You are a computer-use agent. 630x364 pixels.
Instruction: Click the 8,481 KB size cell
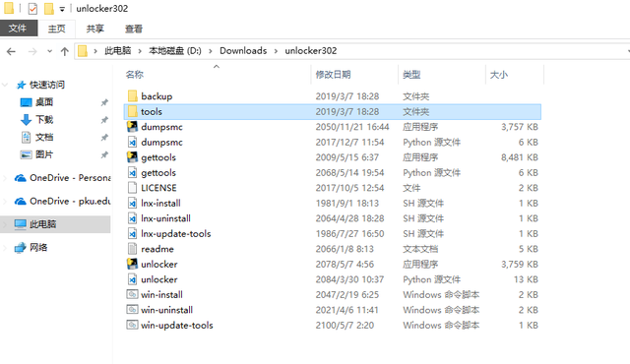point(520,157)
